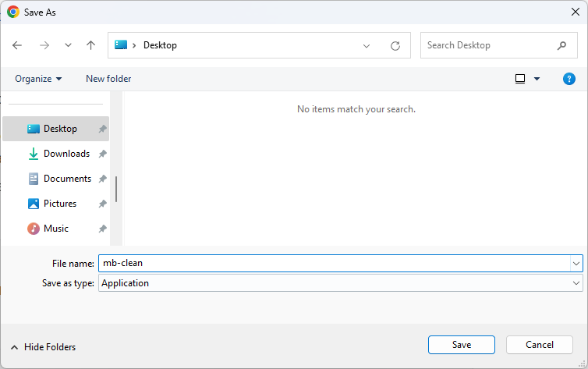
Task: Open the address bar history dropdown
Action: pyautogui.click(x=367, y=45)
